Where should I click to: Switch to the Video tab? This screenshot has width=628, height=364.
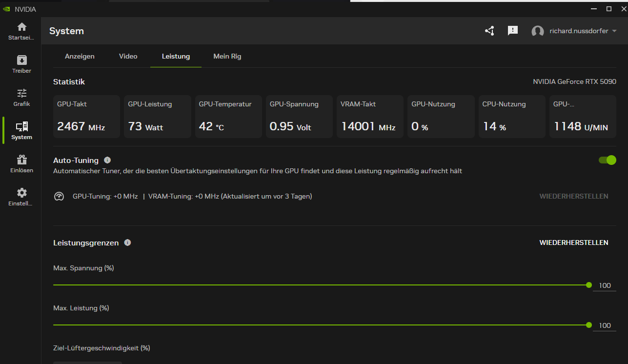pyautogui.click(x=128, y=56)
